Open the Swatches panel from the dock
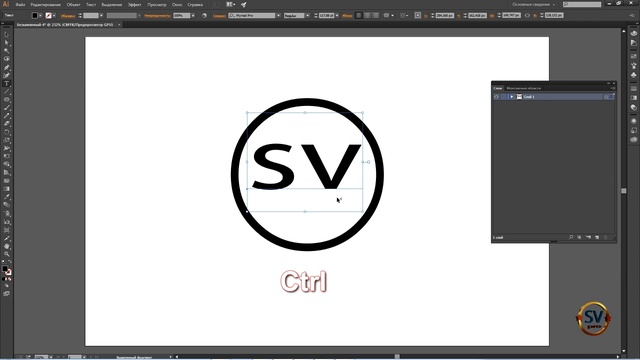Screen dimensions: 640x360 coord(633,56)
